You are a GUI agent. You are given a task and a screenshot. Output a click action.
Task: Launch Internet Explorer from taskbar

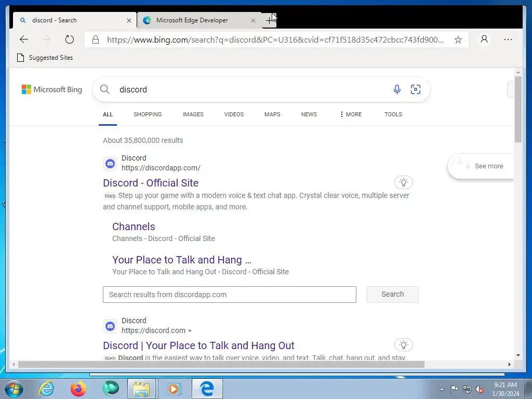[46, 389]
